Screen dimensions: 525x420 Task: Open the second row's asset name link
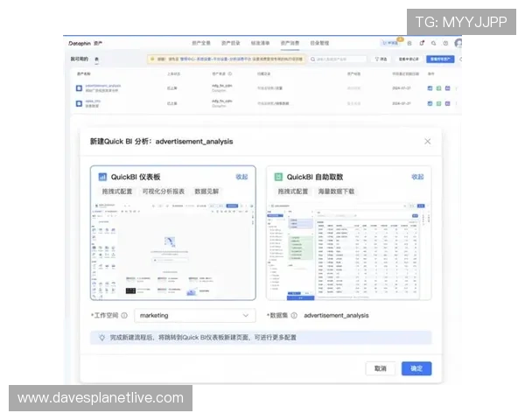[93, 101]
